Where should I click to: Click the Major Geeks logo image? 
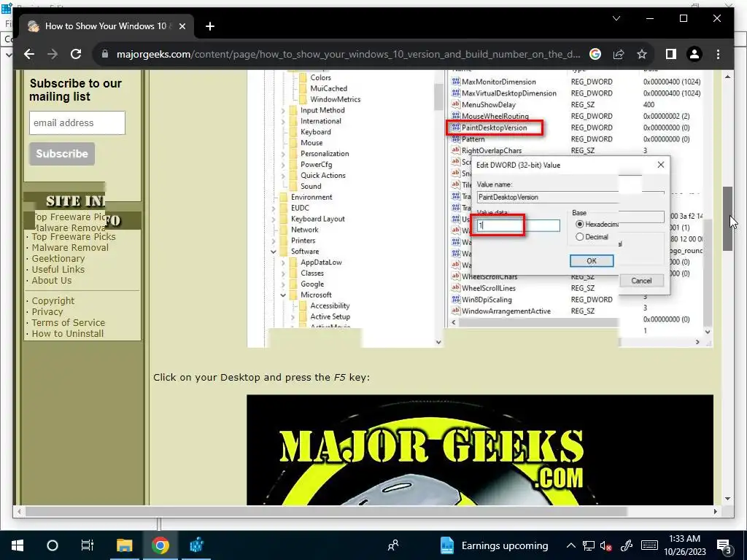click(x=480, y=450)
